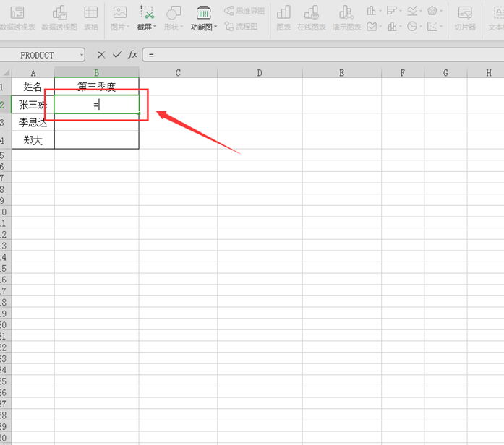Click inside the formula bar input

(x=318, y=55)
